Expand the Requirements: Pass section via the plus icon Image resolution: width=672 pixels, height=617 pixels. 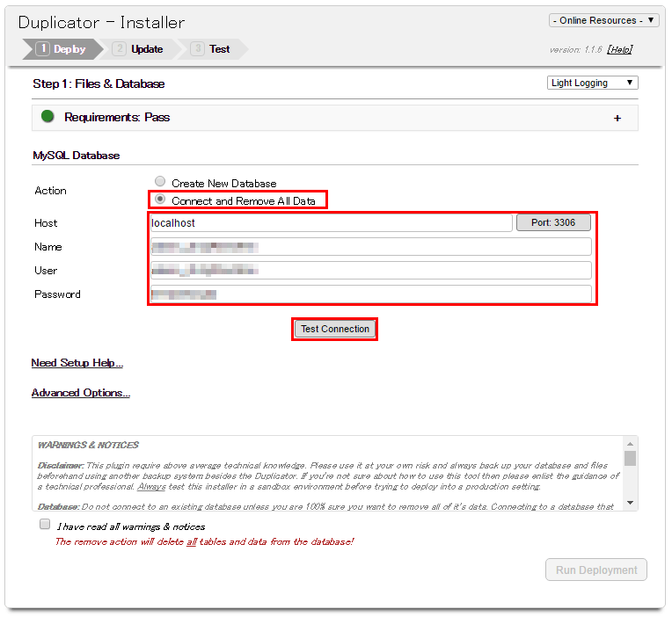617,118
